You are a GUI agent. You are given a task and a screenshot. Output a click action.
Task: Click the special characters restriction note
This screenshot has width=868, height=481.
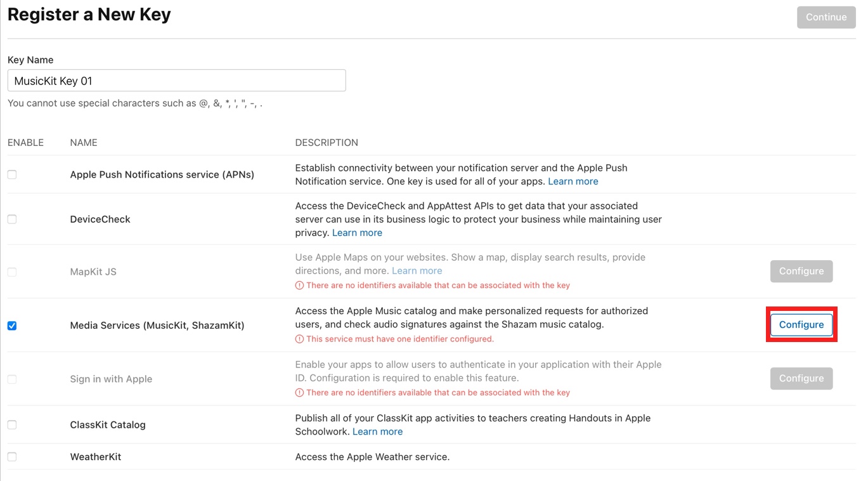click(x=135, y=103)
